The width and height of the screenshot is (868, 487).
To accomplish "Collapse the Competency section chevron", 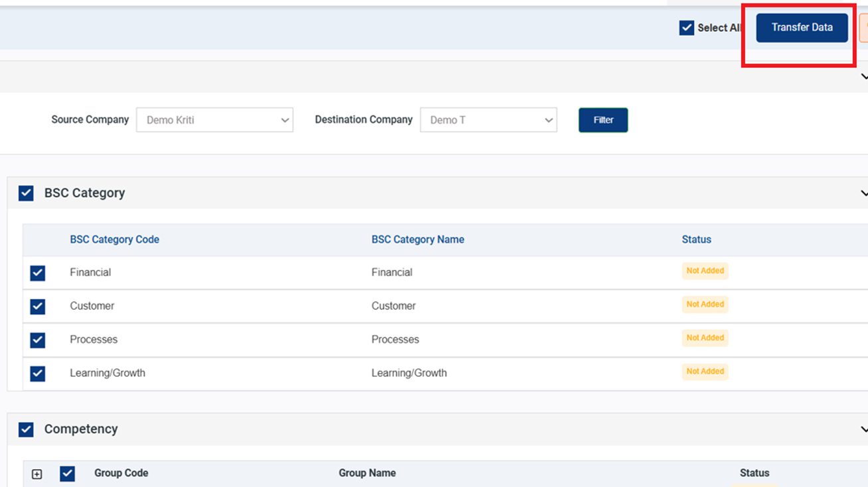I will [x=863, y=429].
